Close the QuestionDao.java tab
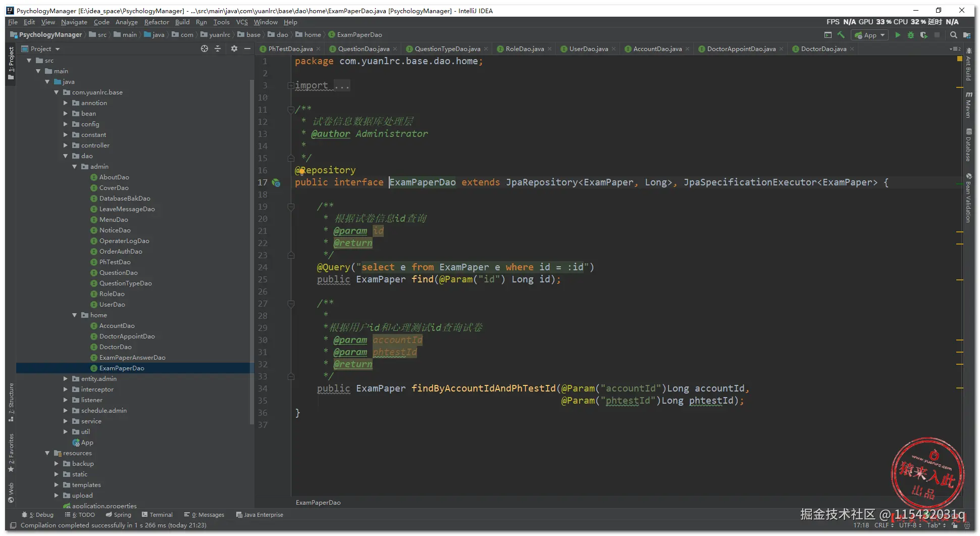This screenshot has width=980, height=536. [395, 49]
